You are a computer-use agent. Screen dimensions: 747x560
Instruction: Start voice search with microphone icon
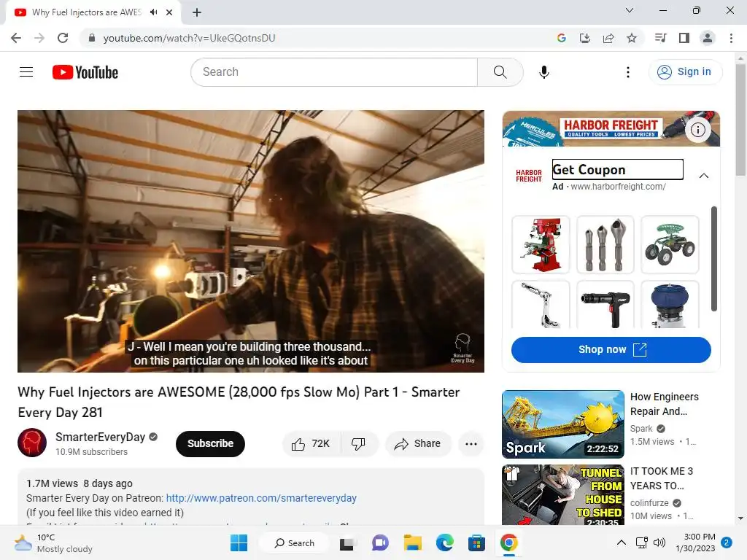(543, 72)
